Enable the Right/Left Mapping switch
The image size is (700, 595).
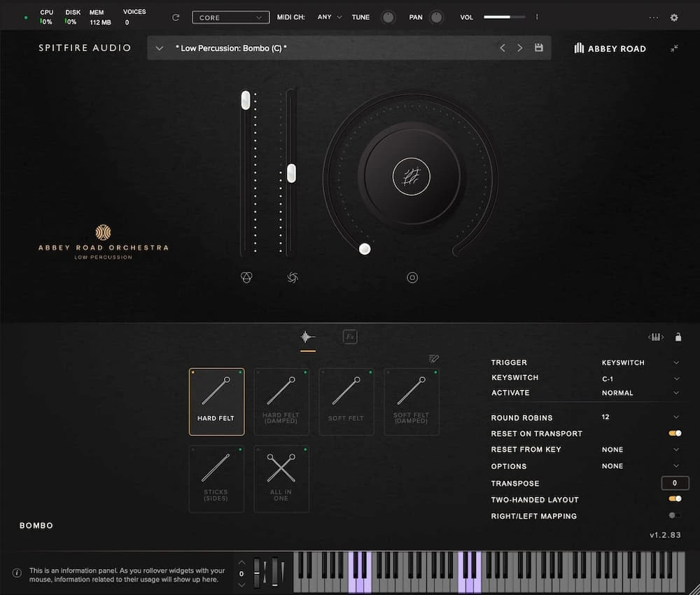pyautogui.click(x=674, y=516)
